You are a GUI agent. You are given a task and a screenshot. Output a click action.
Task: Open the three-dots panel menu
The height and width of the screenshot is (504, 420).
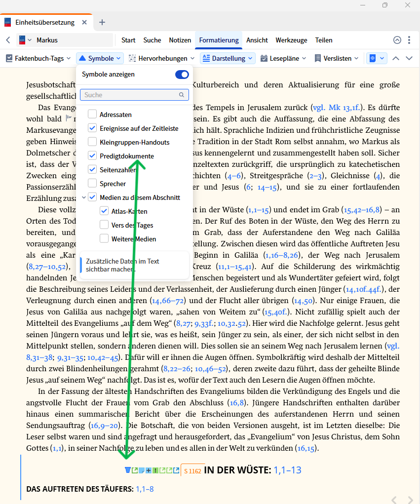tap(409, 40)
